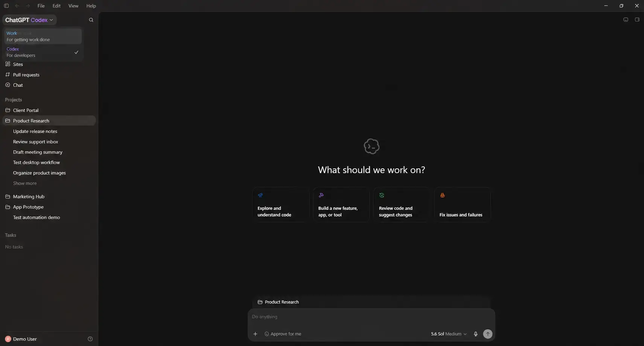Choose Review code and suggest changes
This screenshot has height=346, width=644.
tap(402, 205)
